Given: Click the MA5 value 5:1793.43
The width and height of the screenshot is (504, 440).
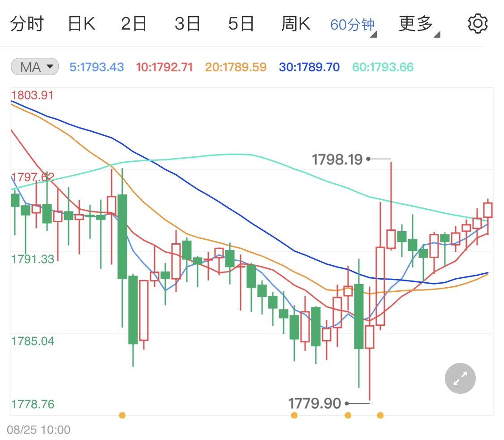Looking at the screenshot, I should pyautogui.click(x=96, y=67).
